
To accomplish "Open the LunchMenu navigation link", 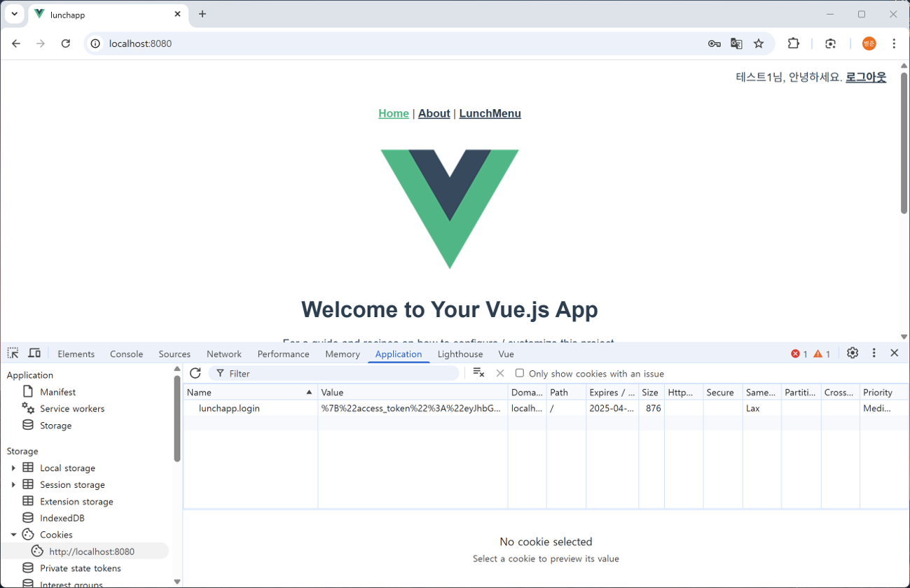I will pos(490,113).
